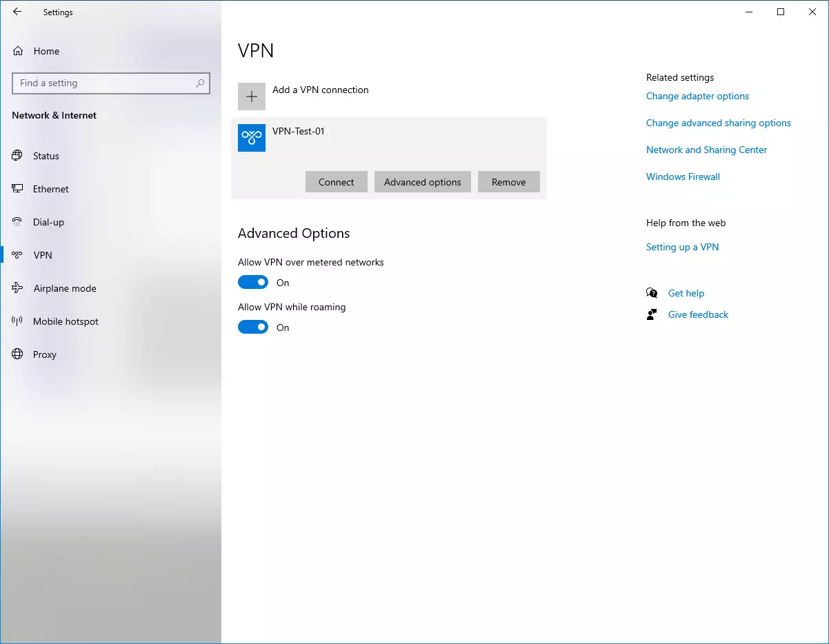Click the Related settings label
The width and height of the screenshot is (829, 644).
coord(680,77)
